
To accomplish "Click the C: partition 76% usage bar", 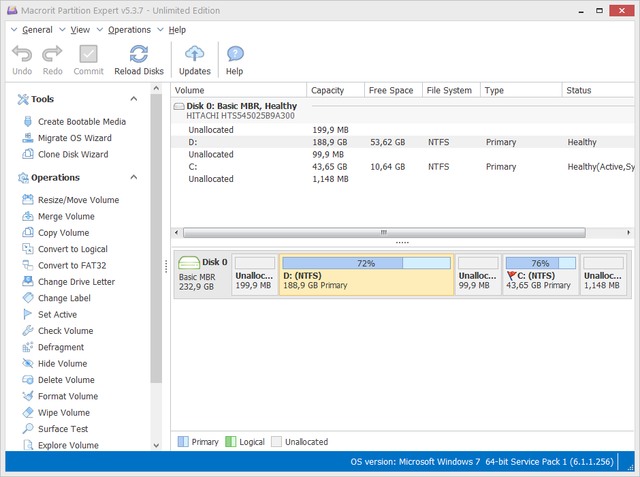I will tap(540, 263).
